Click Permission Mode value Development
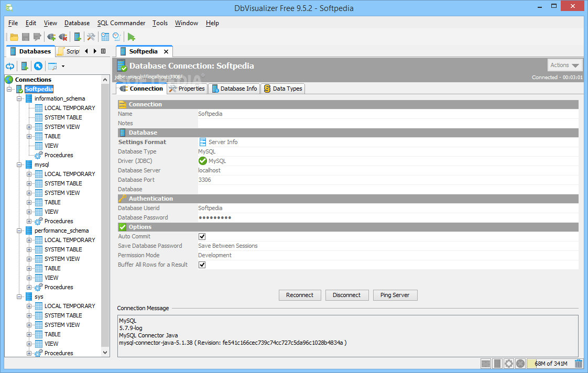The image size is (588, 373). pos(215,255)
